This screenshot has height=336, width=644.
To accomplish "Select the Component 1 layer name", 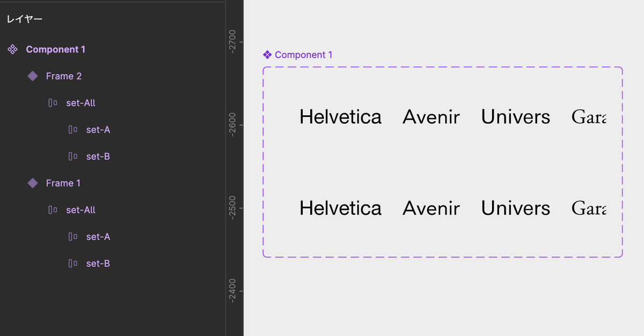I will point(56,49).
